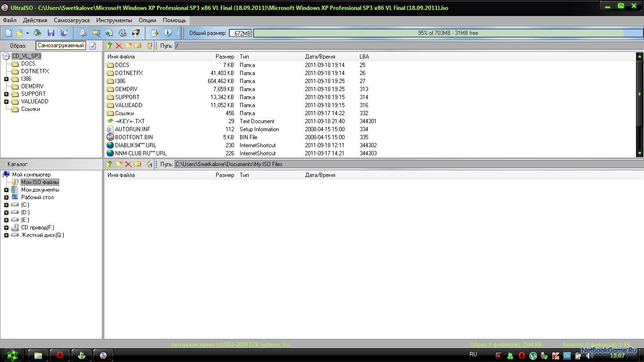Select the CD_VL_SP3 root tree node

(x=26, y=56)
